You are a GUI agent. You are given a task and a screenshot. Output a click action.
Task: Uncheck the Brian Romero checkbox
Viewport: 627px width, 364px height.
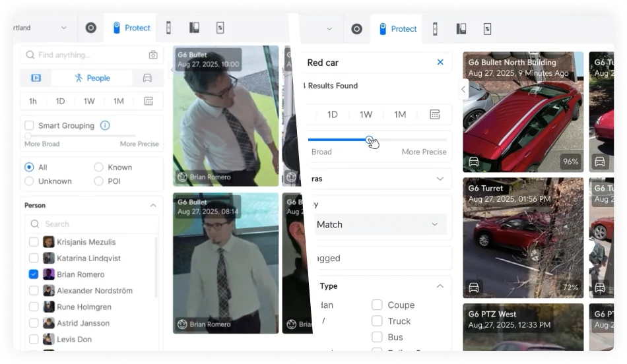(34, 274)
